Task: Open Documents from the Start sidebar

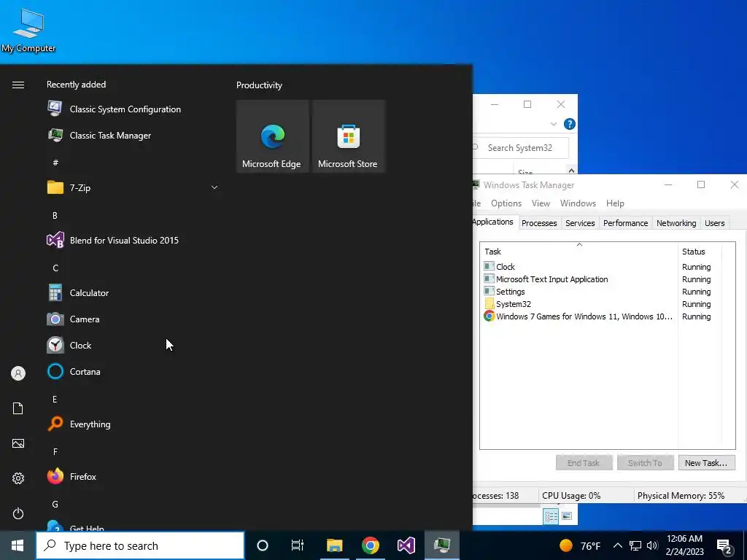Action: (x=18, y=408)
